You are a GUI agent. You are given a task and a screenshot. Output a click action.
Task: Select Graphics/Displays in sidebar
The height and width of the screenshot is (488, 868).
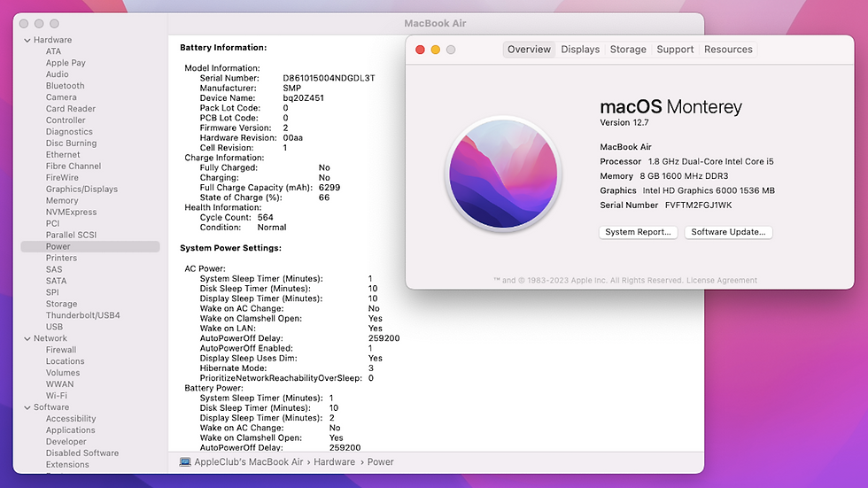81,190
